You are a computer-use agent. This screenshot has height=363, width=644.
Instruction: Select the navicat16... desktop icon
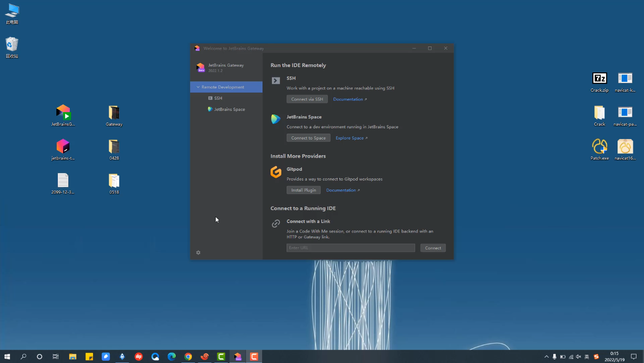coord(625,150)
